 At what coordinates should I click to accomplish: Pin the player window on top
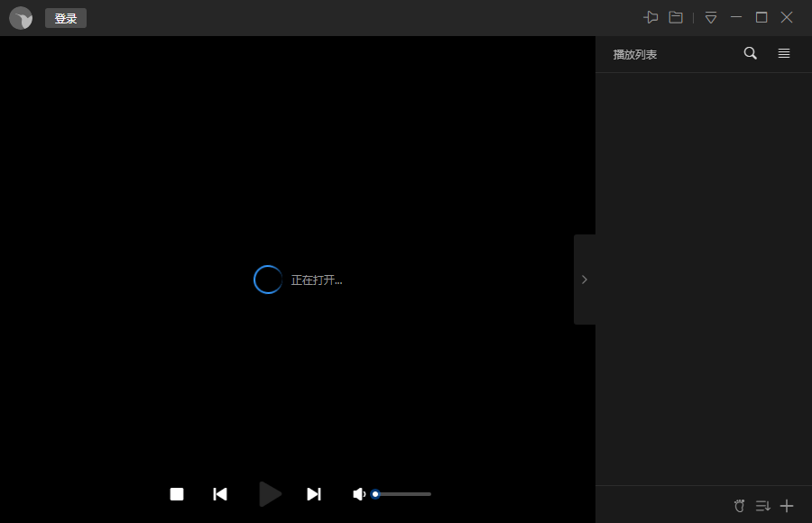651,17
